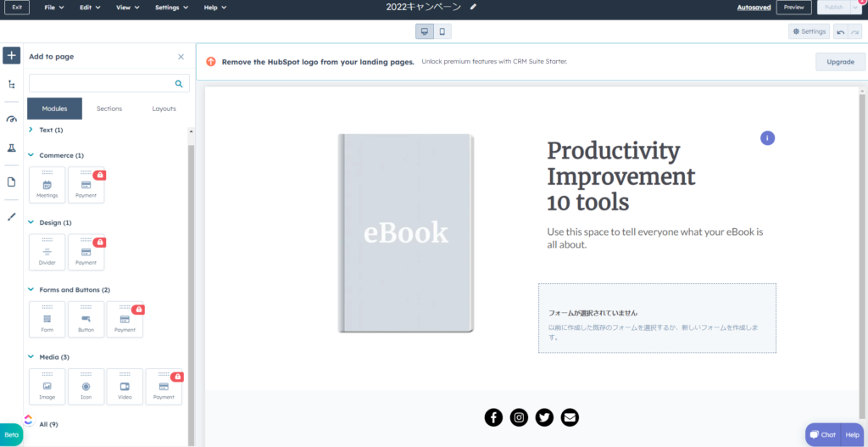Click the plus Add icon in left sidebar
868x447 pixels.
click(x=11, y=55)
